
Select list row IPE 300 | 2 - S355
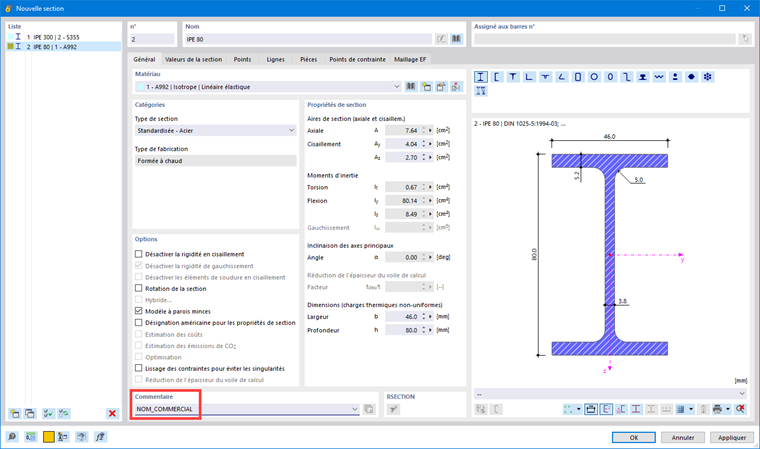click(63, 37)
